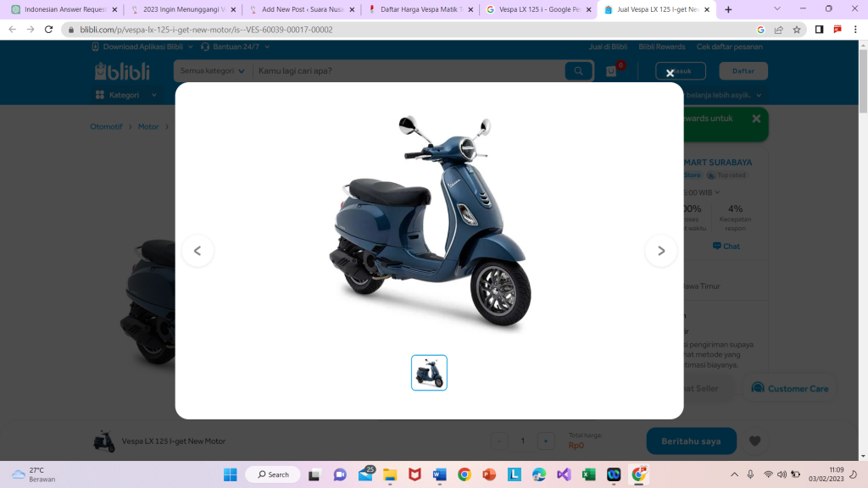Viewport: 868px width, 488px height.
Task: Open Windows Start menu
Action: coord(231,474)
